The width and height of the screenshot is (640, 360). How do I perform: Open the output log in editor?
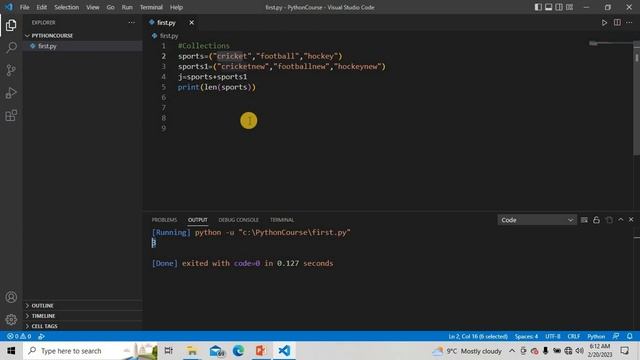(609, 220)
